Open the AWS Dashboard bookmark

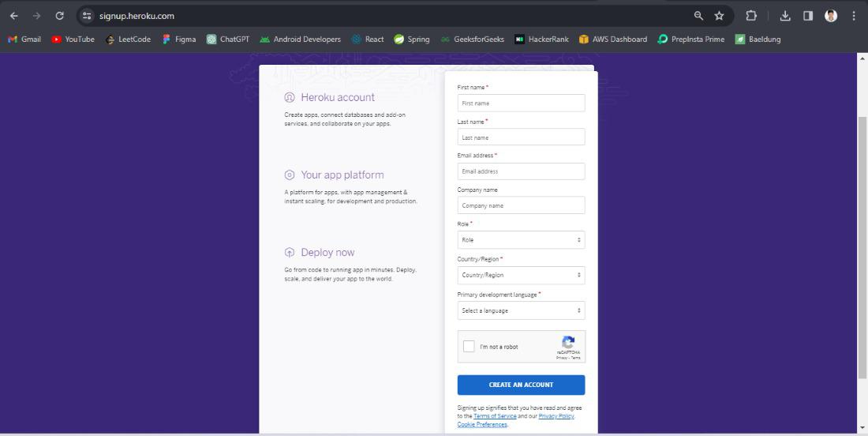click(613, 39)
